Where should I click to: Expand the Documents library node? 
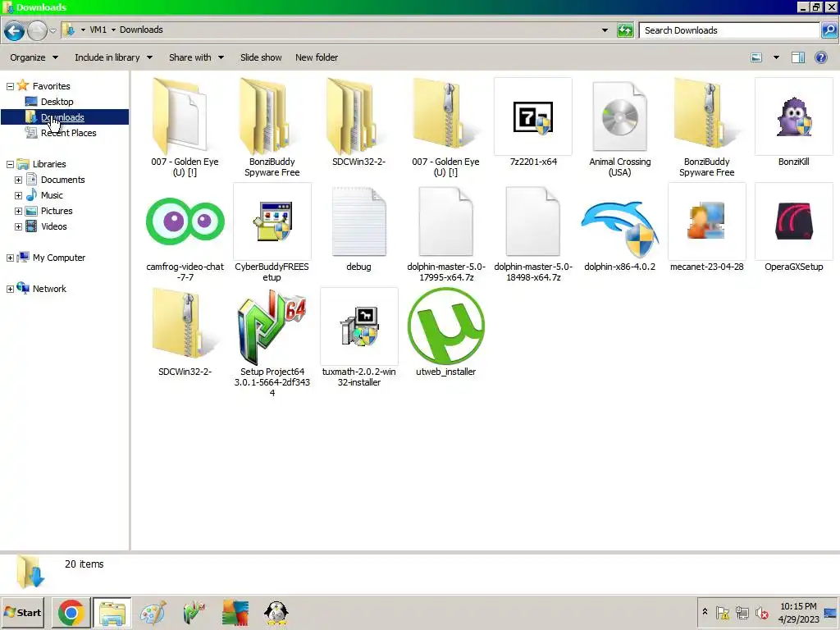tap(18, 180)
